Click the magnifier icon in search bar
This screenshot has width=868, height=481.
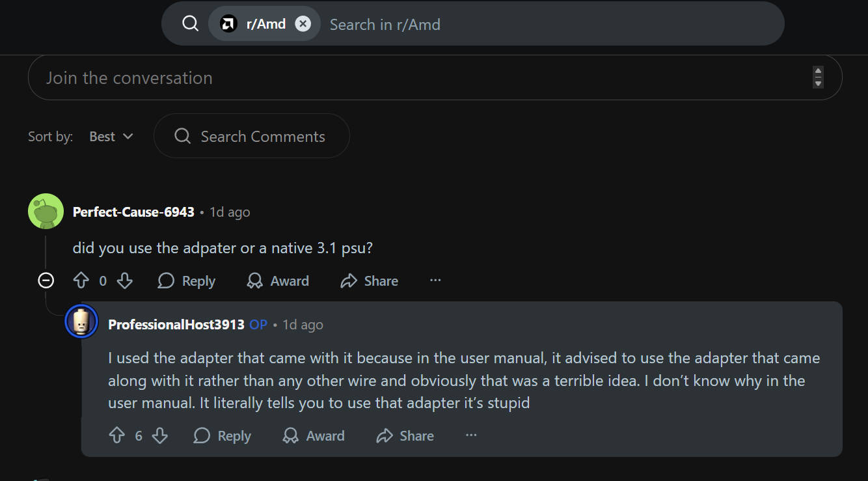coord(190,24)
